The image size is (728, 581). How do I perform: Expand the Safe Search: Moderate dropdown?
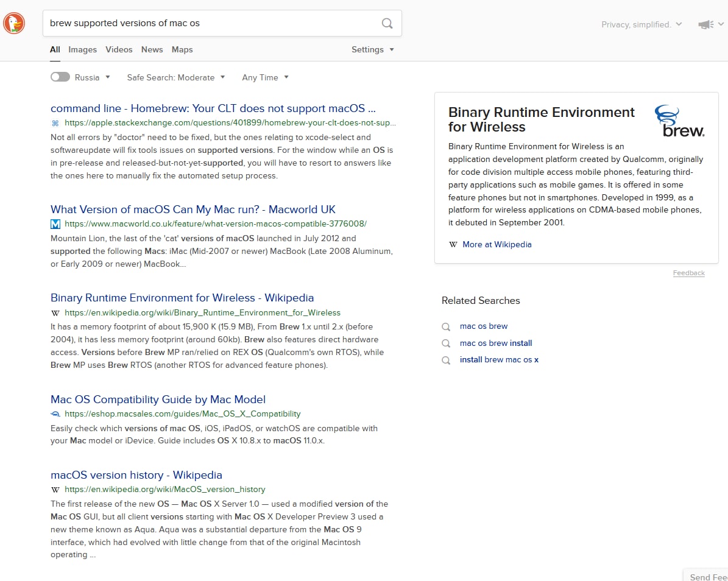coord(176,77)
